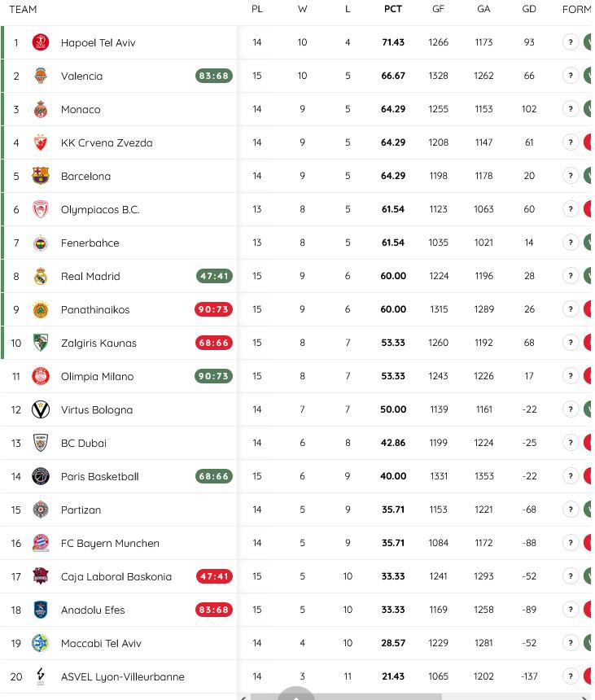
Task: Click the Partizan club crest
Action: pyautogui.click(x=41, y=510)
